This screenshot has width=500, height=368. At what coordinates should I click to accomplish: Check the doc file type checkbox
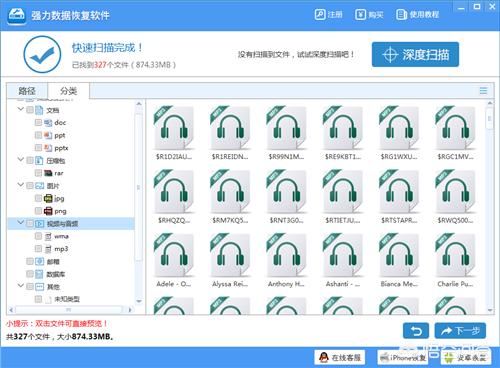[38, 123]
